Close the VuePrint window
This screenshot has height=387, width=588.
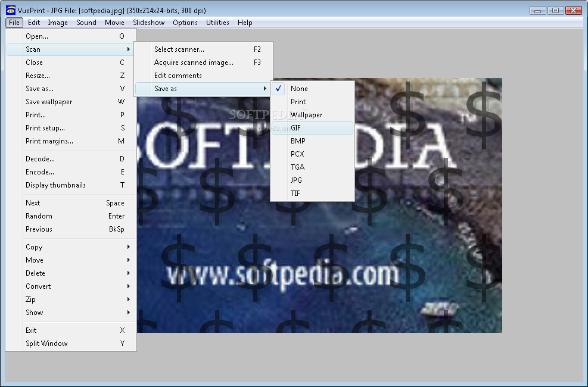pos(573,11)
